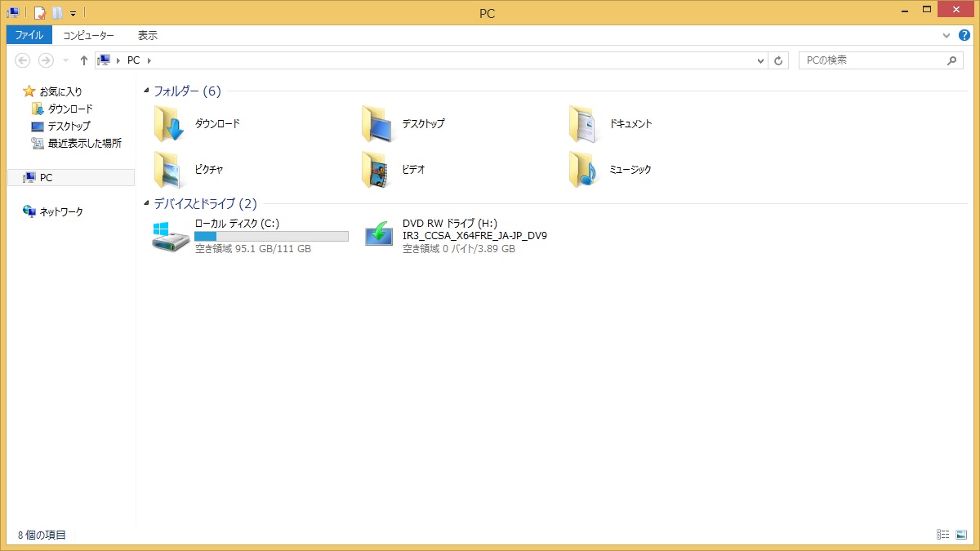Switch to large icons view in status bar
The image size is (980, 551).
coord(960,535)
